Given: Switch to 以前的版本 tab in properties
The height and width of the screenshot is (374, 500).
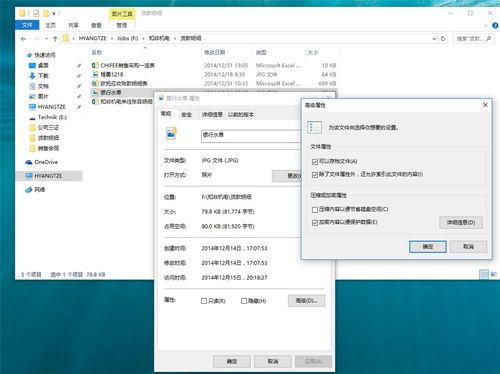Looking at the screenshot, I should pos(241,115).
